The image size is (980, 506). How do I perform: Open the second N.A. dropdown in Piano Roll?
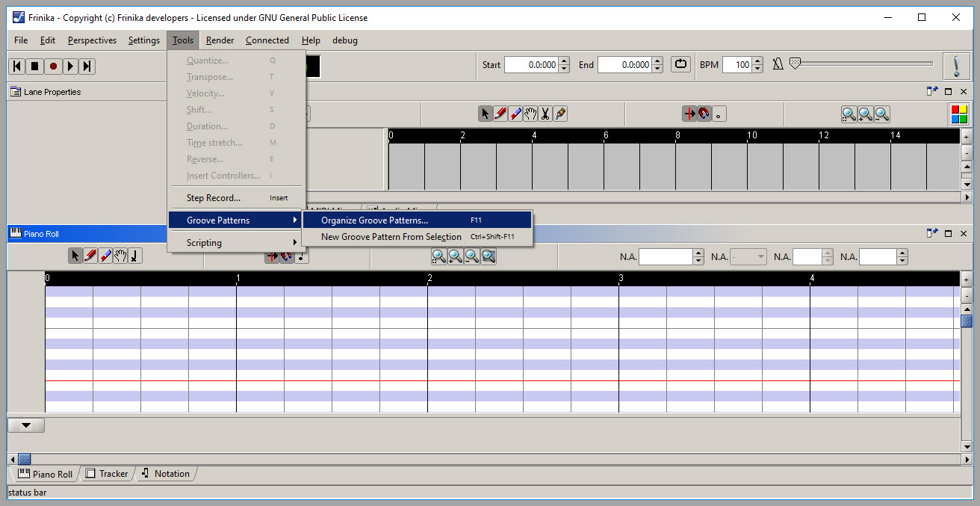[748, 256]
